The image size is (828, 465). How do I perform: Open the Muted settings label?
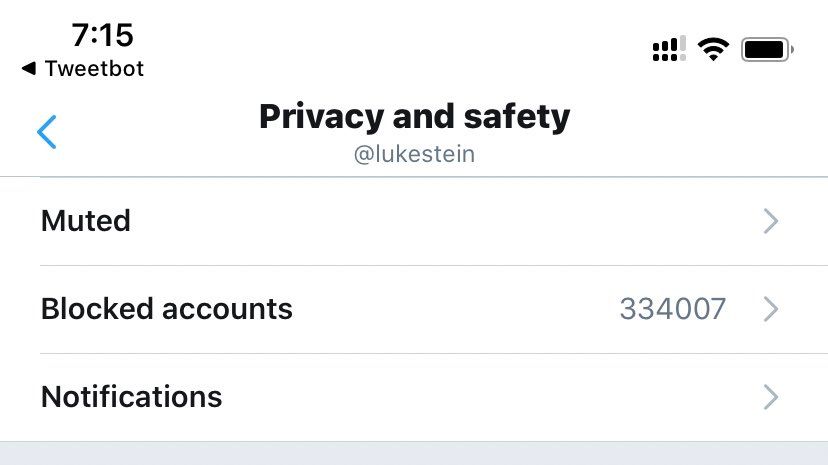pyautogui.click(x=86, y=221)
